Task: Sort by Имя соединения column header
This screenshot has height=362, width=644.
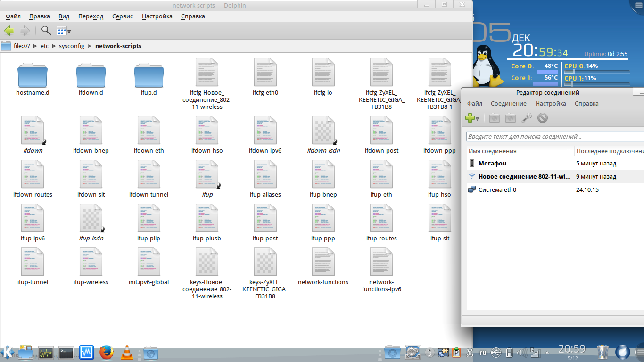Action: coord(519,151)
